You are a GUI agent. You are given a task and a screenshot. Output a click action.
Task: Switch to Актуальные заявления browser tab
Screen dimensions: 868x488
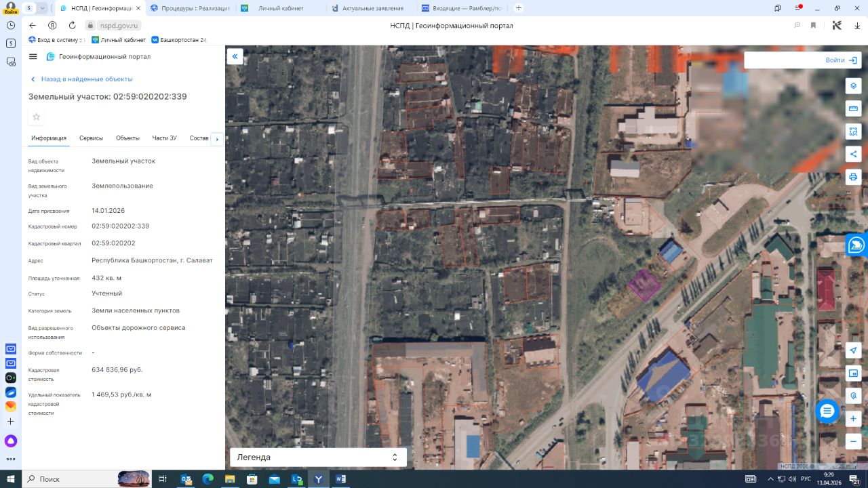click(x=370, y=8)
